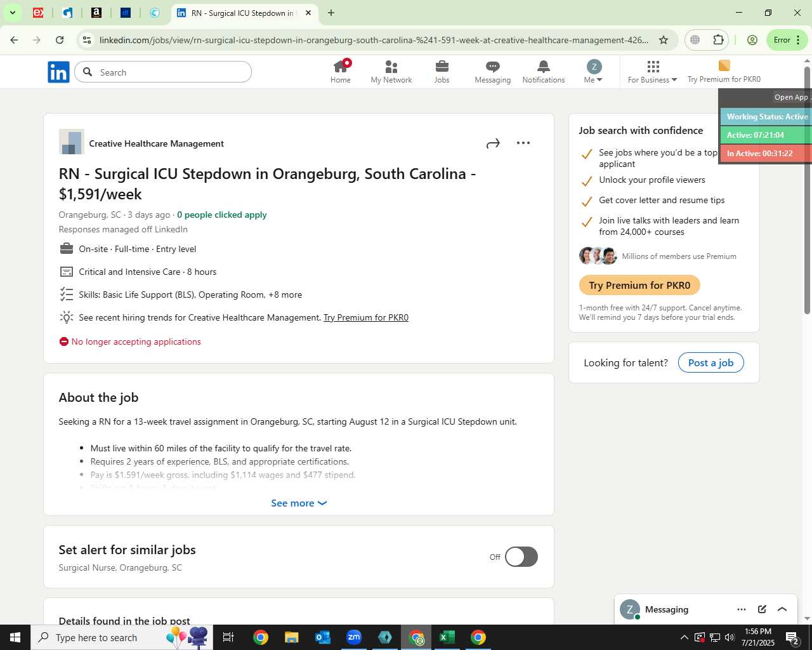Open the Windows notification center
Screen dimensions: 812x650
click(793, 637)
